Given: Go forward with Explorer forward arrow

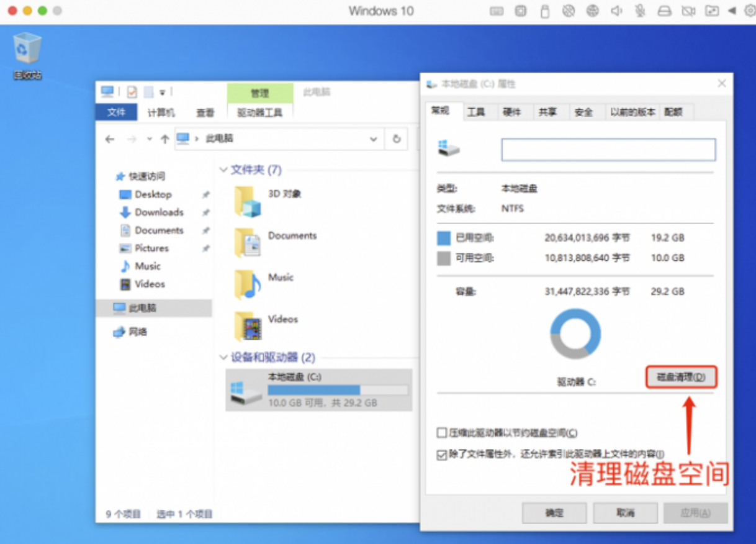Looking at the screenshot, I should point(132,139).
